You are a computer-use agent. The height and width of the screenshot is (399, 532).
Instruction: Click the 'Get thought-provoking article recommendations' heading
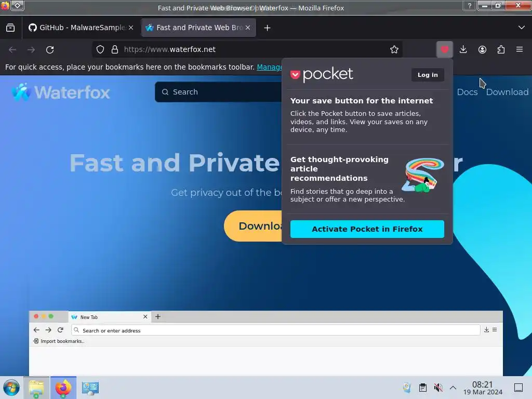339,169
